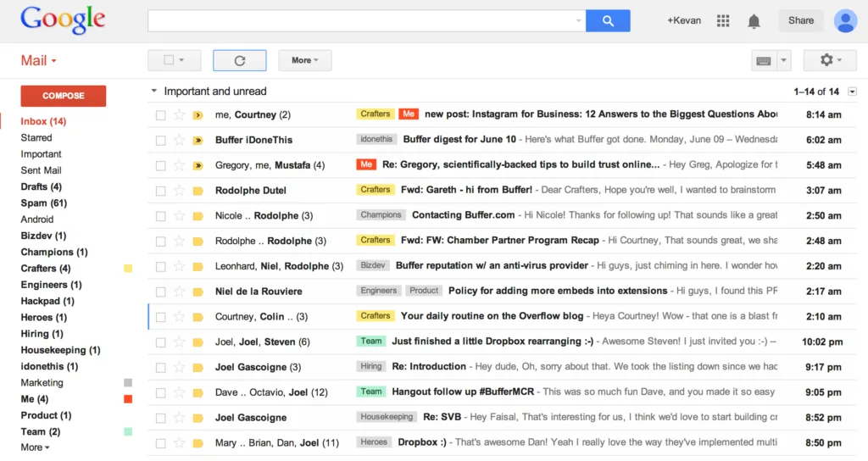The image size is (868, 461).
Task: Toggle importance marker on Mary .. Brian thread
Action: [x=198, y=443]
